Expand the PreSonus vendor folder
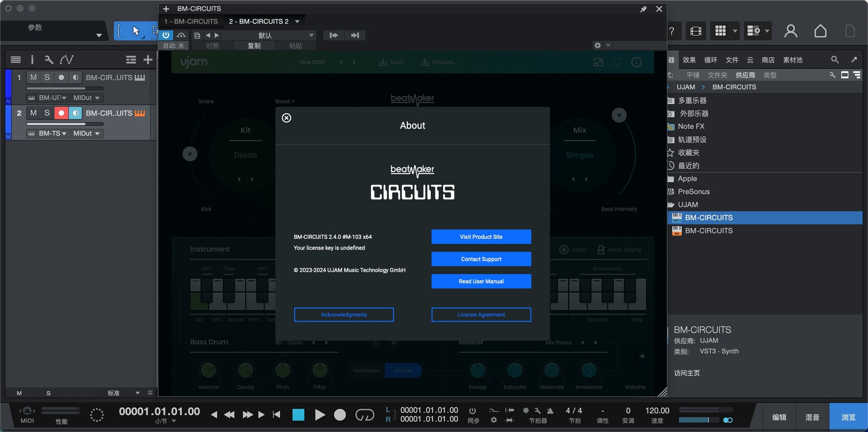Viewport: 868px width, 432px height. point(694,192)
